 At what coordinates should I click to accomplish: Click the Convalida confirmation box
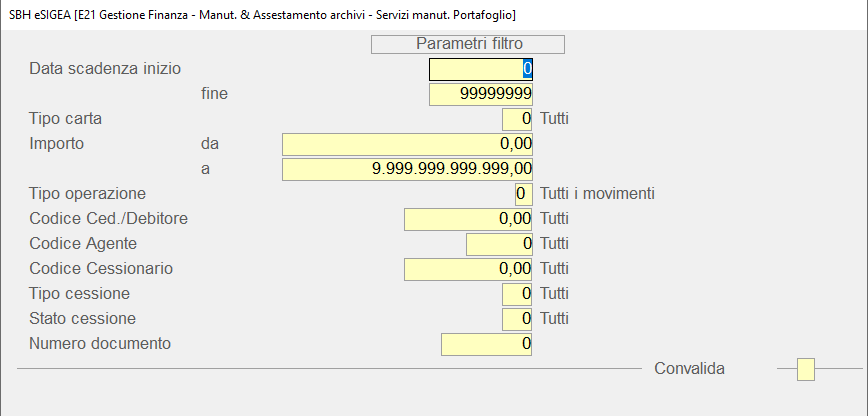click(x=805, y=369)
